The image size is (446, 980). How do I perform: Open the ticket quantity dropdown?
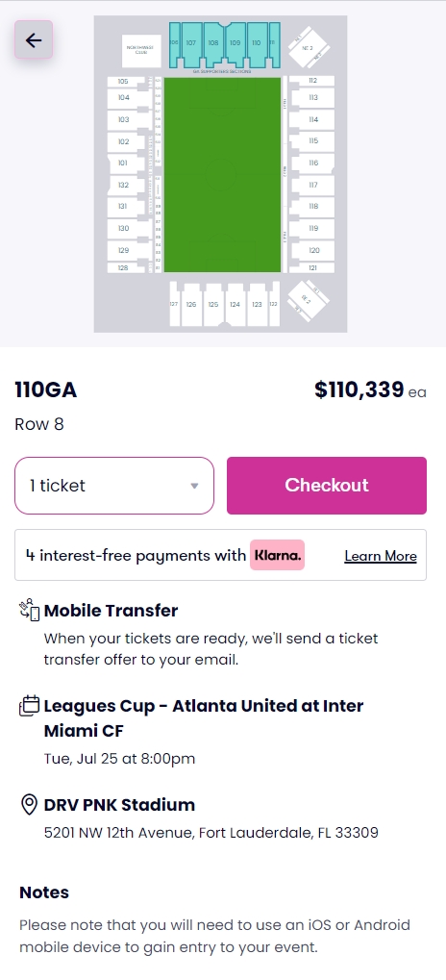114,486
